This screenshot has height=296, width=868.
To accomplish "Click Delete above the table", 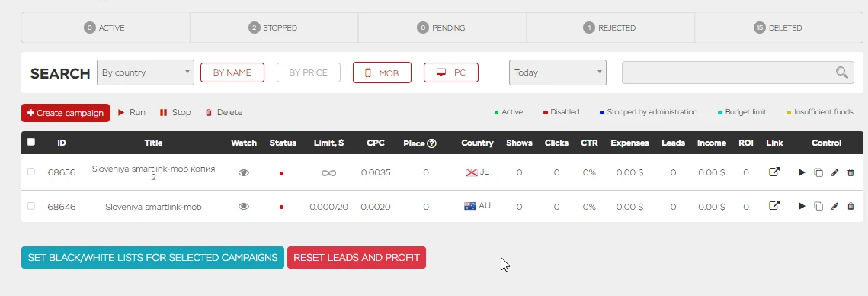I will click(224, 112).
